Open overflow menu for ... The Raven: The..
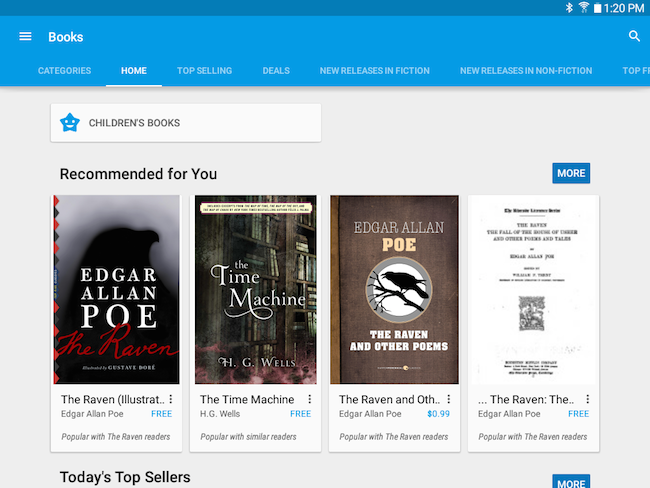The height and width of the screenshot is (488, 650). (x=587, y=399)
